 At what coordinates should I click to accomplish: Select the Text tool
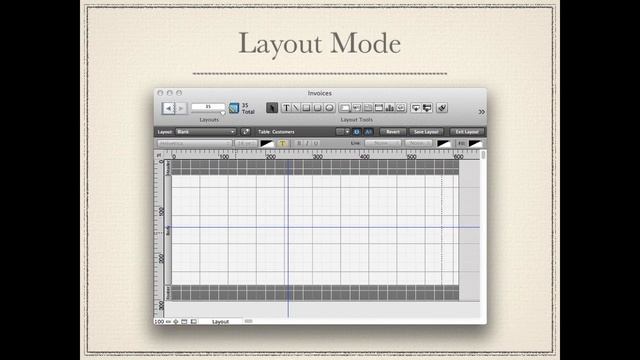point(286,108)
